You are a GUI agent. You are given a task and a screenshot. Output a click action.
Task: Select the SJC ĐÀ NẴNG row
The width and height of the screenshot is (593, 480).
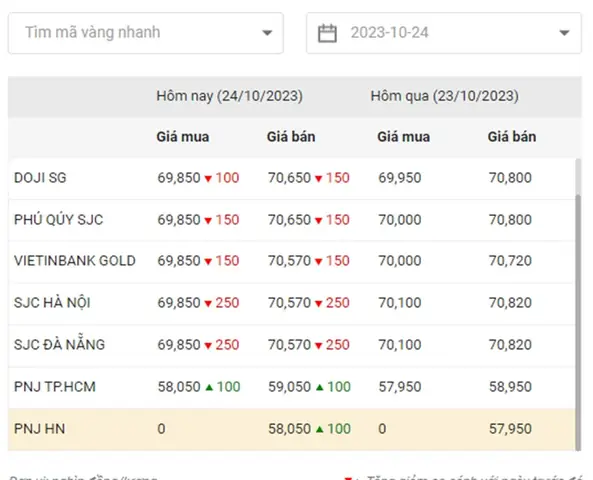coord(292,345)
